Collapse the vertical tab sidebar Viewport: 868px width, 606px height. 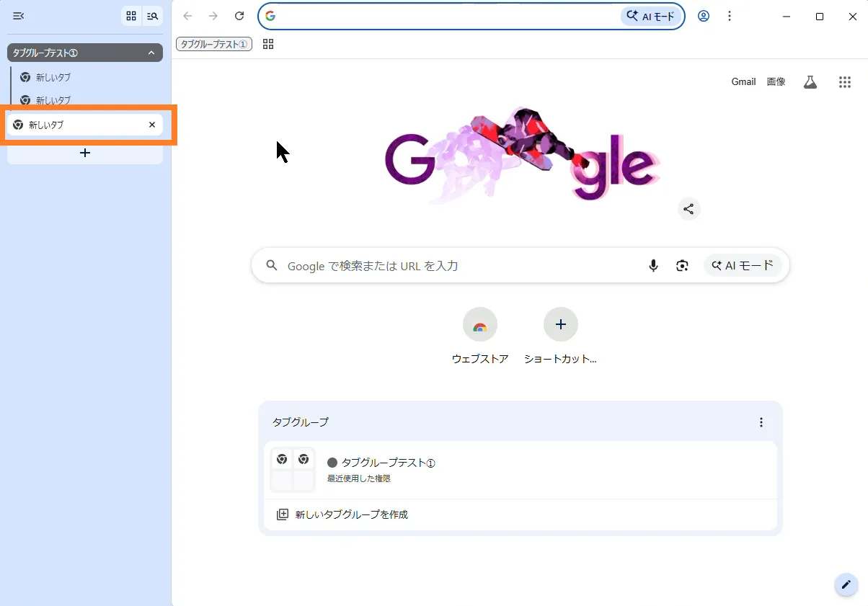[x=19, y=16]
